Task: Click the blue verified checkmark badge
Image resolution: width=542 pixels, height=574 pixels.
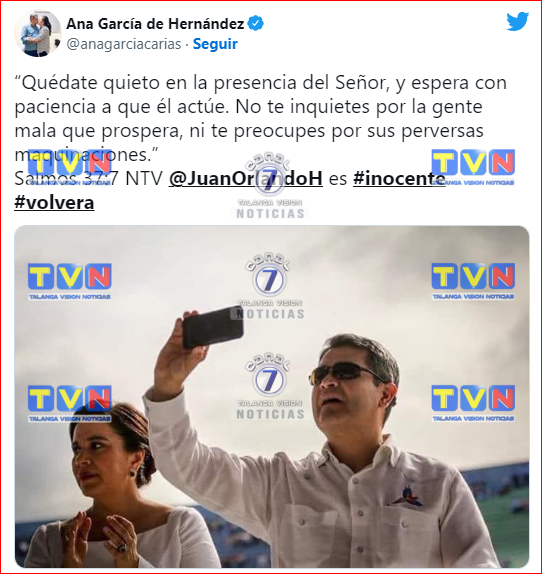Action: point(255,24)
